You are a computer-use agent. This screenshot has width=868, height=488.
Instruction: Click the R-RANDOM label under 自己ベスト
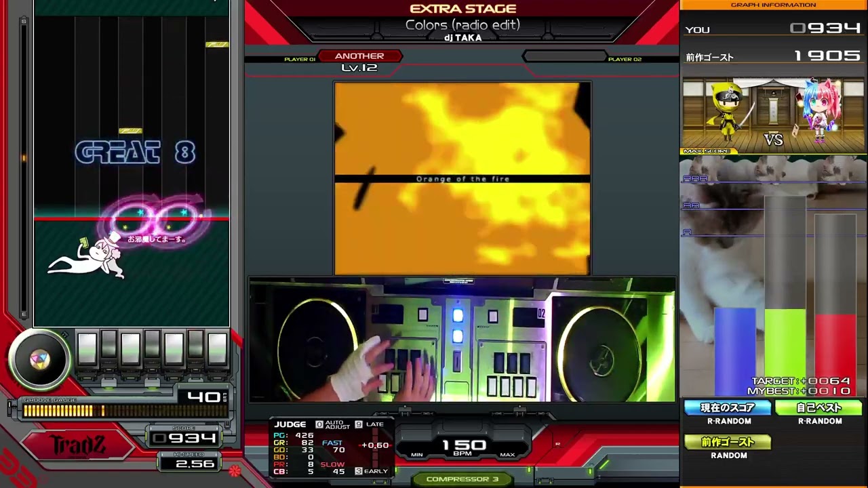pos(820,421)
